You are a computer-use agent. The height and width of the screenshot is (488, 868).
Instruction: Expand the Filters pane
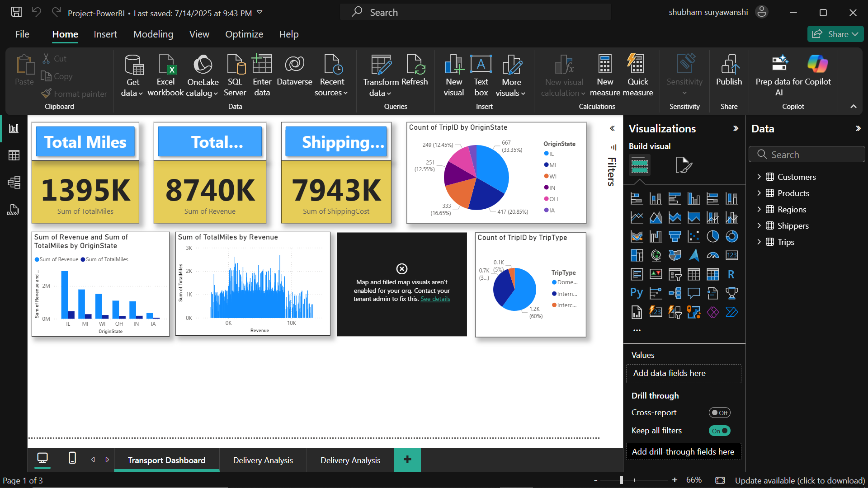[612, 128]
